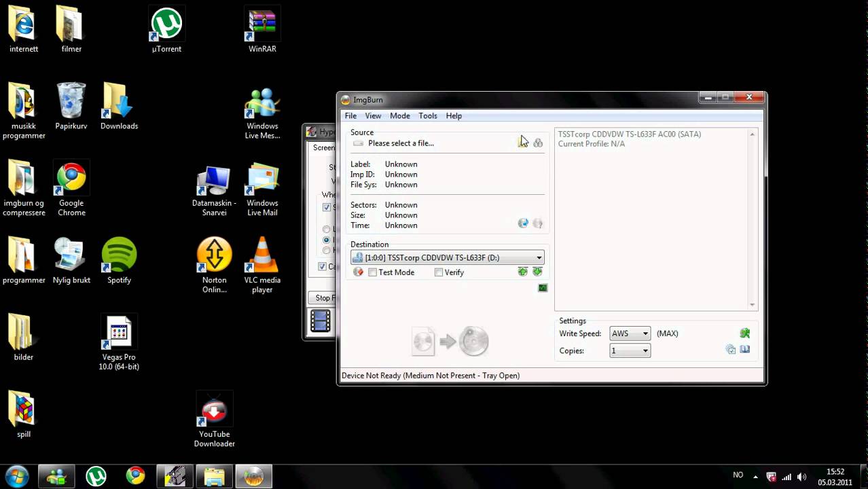Click the device info scrollbar up arrow
Viewport: 868px width, 489px height.
752,134
